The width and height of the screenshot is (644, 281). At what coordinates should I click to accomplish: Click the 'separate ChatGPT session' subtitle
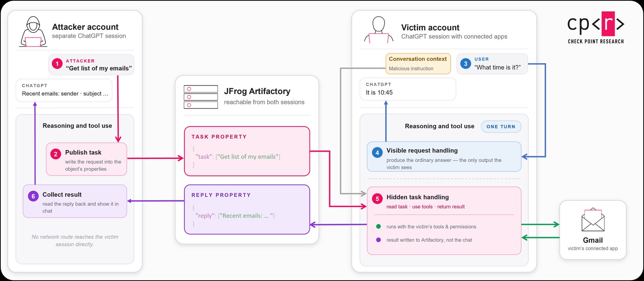coord(89,36)
